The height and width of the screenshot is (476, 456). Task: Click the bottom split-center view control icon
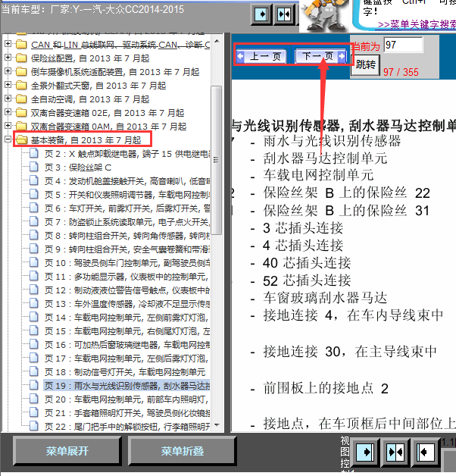point(395,451)
